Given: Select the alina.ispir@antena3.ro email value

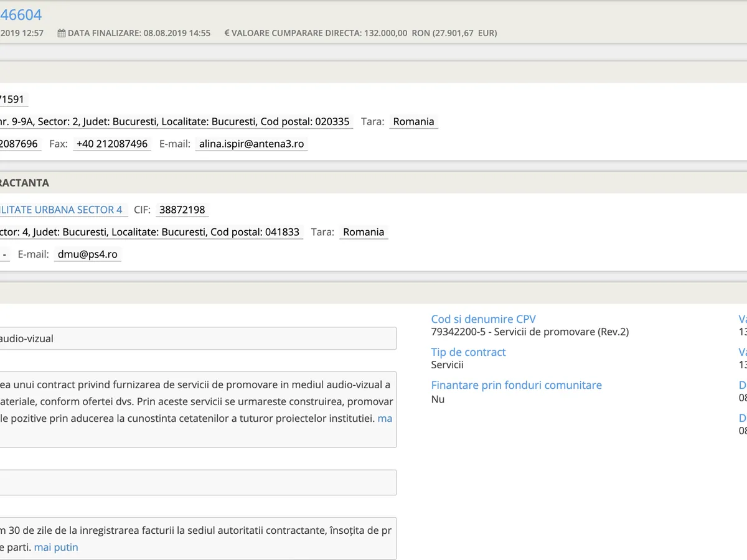Looking at the screenshot, I should click(x=251, y=144).
